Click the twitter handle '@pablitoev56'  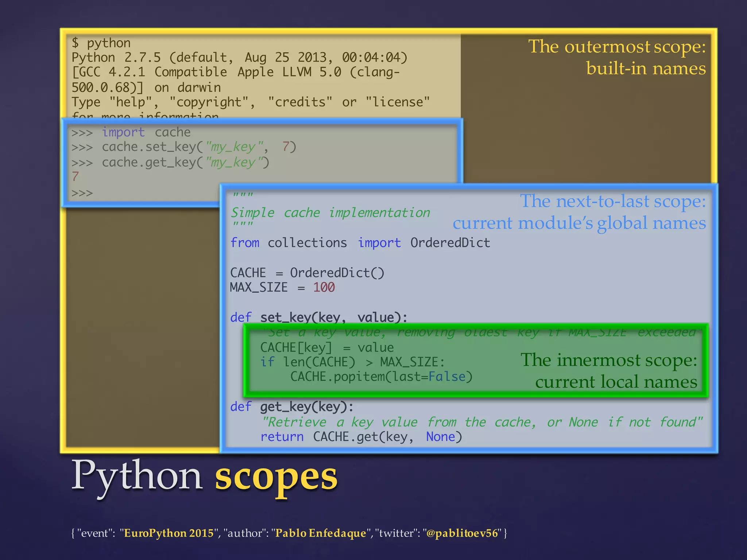pyautogui.click(x=462, y=533)
